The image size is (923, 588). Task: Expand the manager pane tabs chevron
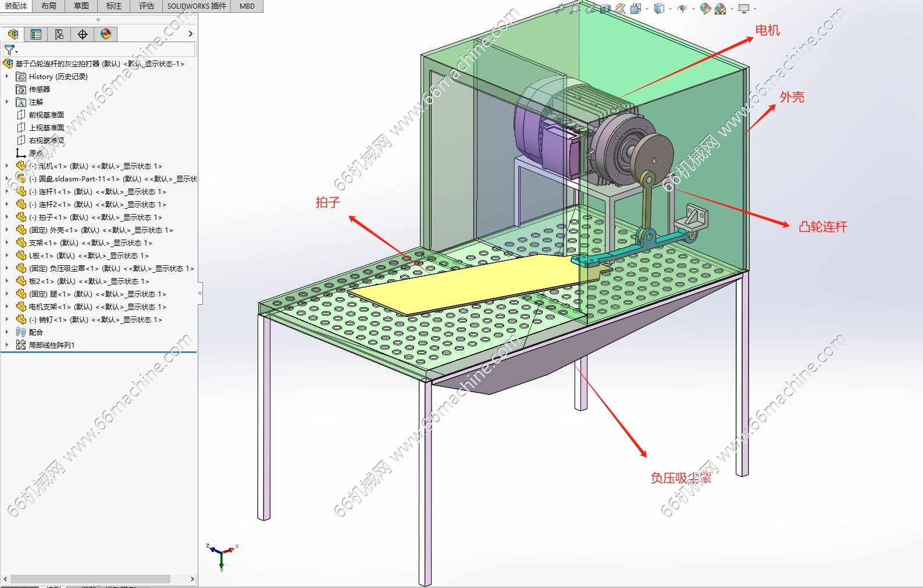pos(190,34)
